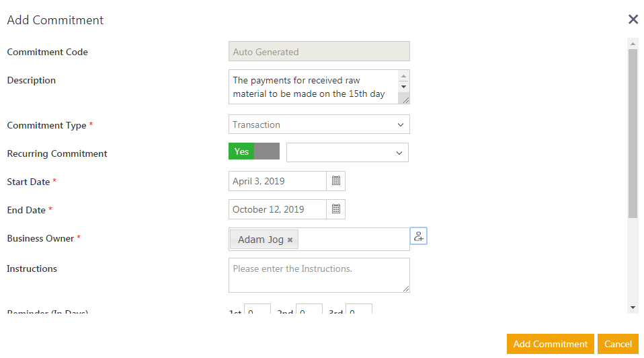The height and width of the screenshot is (358, 644).
Task: Click the Cancel button
Action: tap(618, 344)
